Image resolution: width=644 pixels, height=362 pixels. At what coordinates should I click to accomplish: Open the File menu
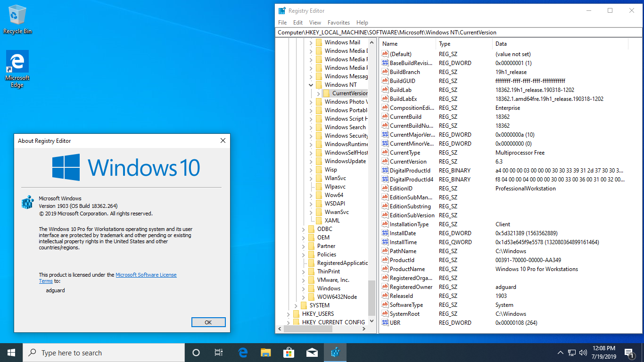pyautogui.click(x=282, y=23)
